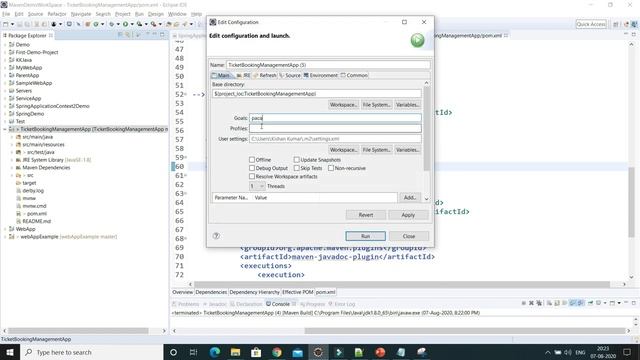Image resolution: width=640 pixels, height=360 pixels.
Task: Click the configuration Name field
Action: click(x=328, y=65)
